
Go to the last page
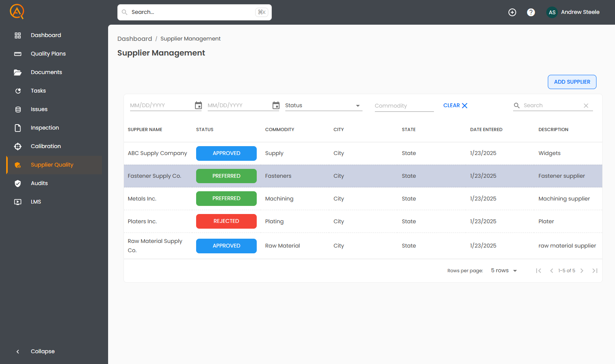tap(595, 271)
